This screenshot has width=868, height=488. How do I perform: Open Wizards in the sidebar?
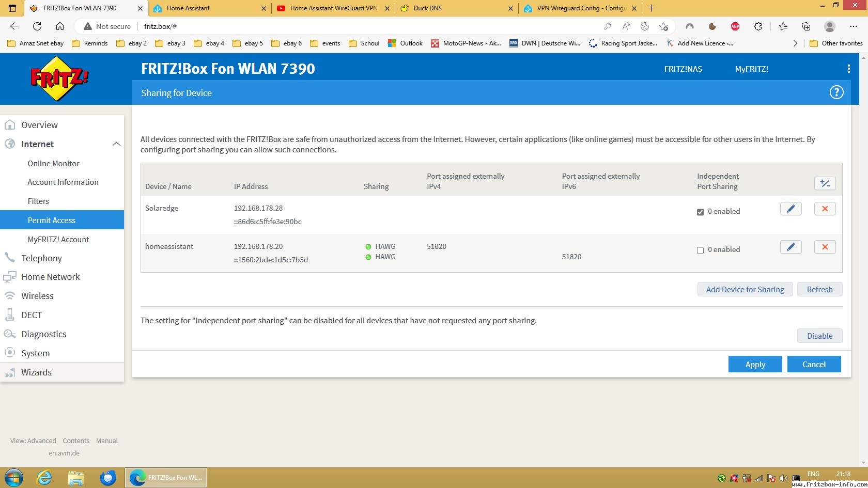[x=62, y=372]
